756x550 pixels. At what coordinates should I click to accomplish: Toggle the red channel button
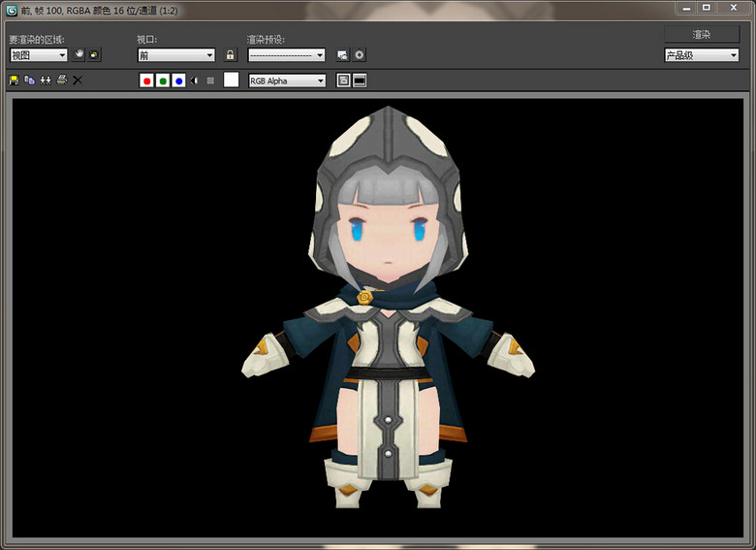pos(146,81)
